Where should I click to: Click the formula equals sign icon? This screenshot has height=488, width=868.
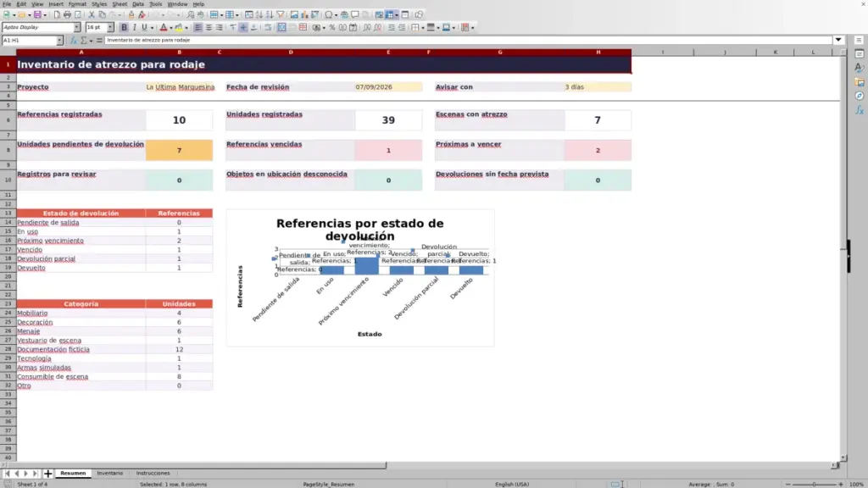point(99,41)
